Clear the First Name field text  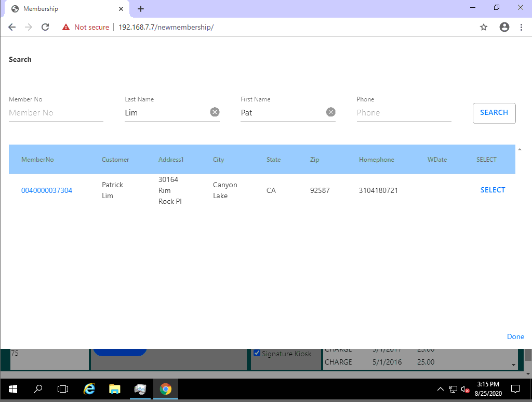tap(330, 112)
